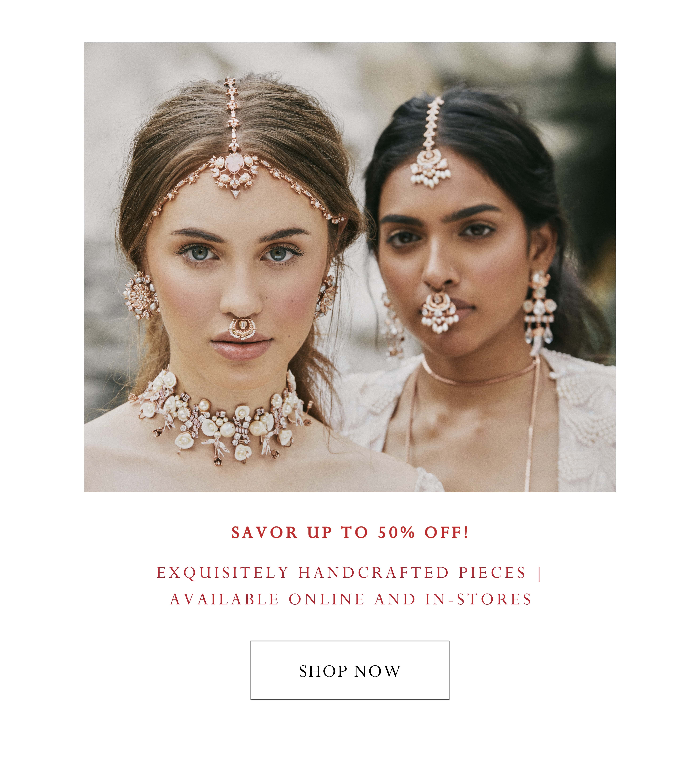Image resolution: width=700 pixels, height=764 pixels.
Task: Click the "Savor up to 50% off!" headline
Action: (x=350, y=532)
